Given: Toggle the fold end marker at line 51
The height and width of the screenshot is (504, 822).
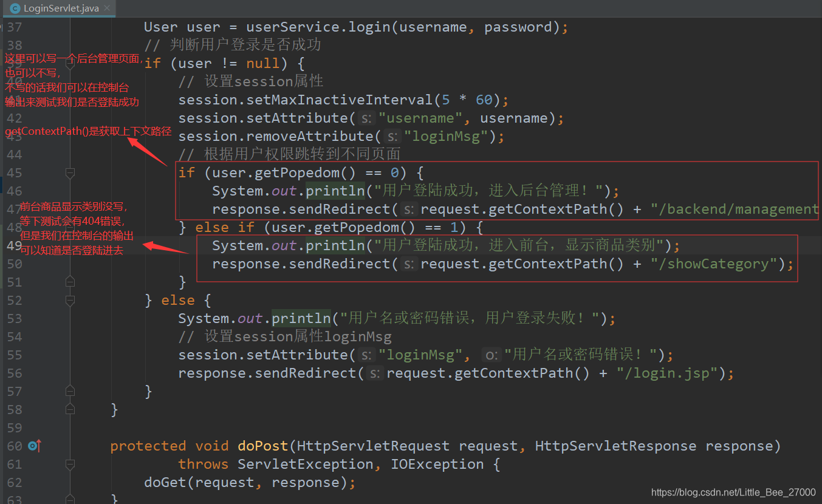Looking at the screenshot, I should coord(70,282).
